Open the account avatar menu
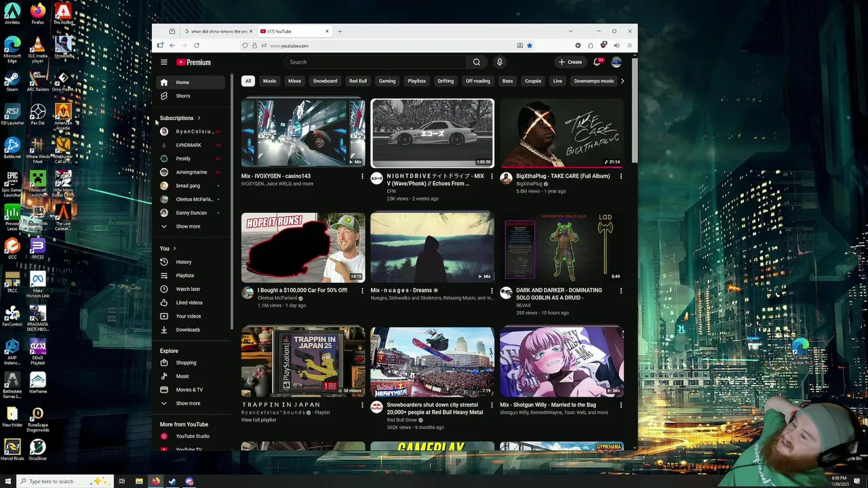The image size is (868, 488). (x=616, y=62)
